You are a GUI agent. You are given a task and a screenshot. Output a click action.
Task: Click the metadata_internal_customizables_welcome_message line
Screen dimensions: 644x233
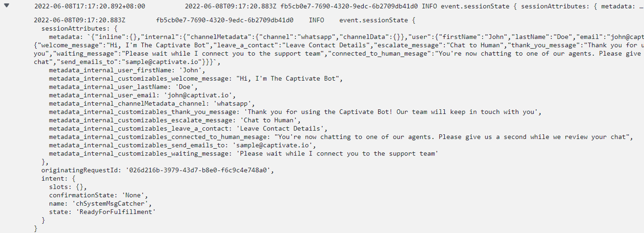pos(196,78)
